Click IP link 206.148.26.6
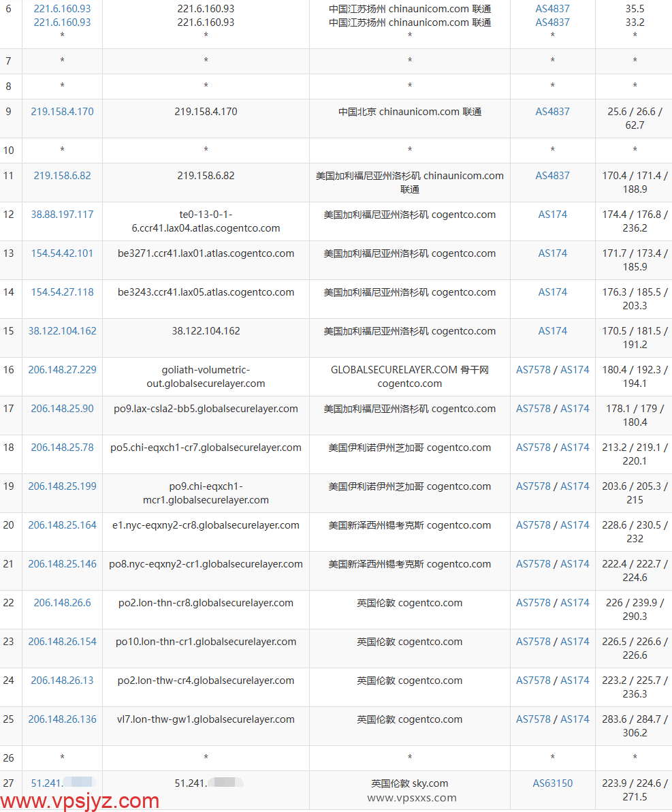This screenshot has width=672, height=812. click(x=62, y=604)
